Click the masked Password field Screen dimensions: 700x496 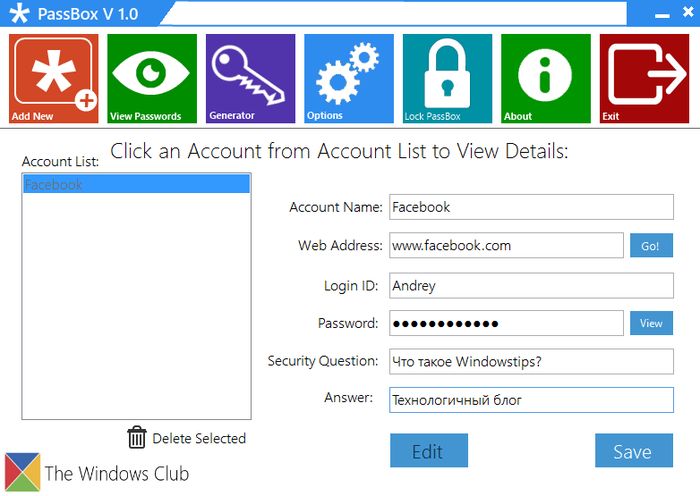(x=505, y=323)
